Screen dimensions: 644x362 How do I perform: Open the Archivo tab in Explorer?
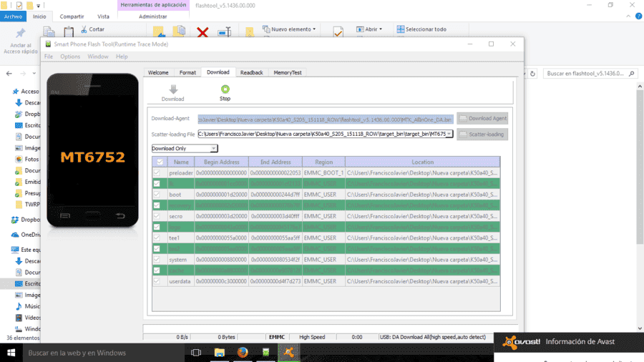pyautogui.click(x=13, y=16)
